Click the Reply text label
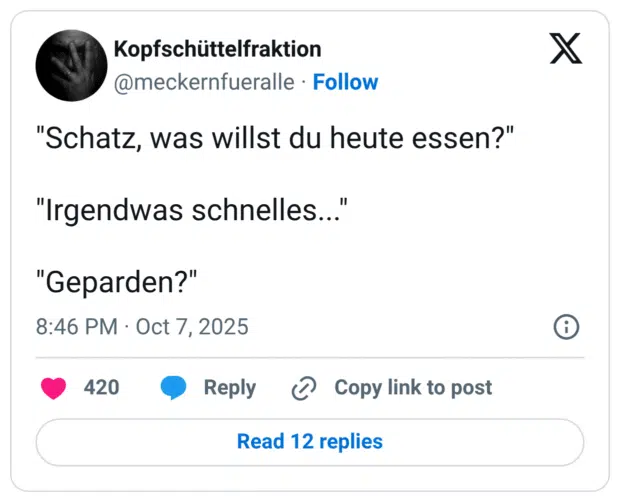The width and height of the screenshot is (620, 502). [x=229, y=388]
